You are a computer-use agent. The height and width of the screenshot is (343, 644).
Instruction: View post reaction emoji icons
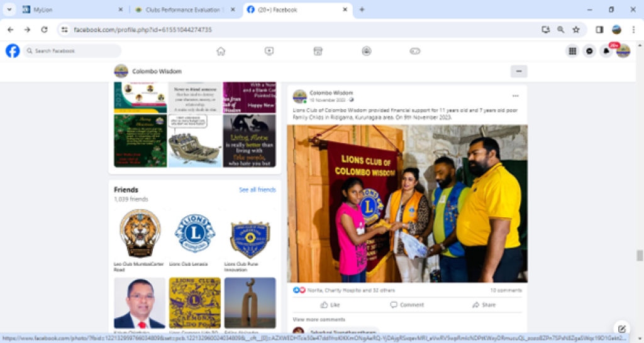point(299,290)
